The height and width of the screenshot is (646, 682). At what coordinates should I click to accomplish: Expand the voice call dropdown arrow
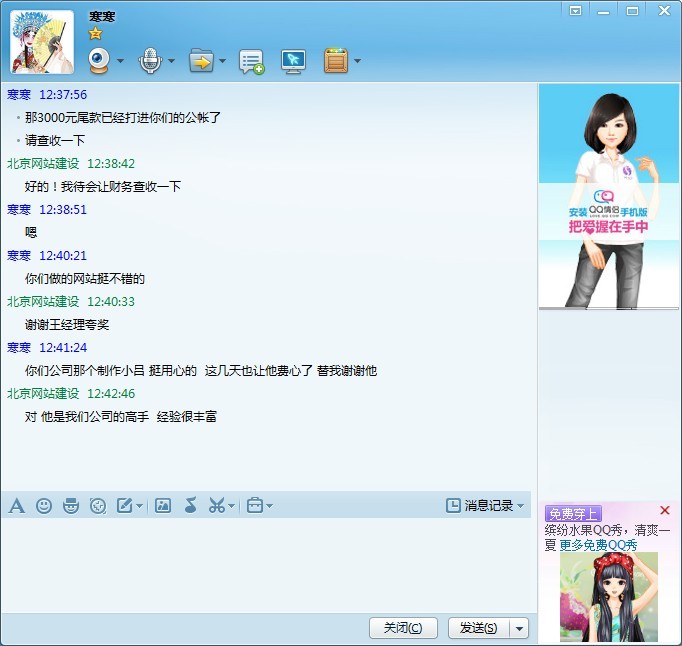[x=171, y=62]
